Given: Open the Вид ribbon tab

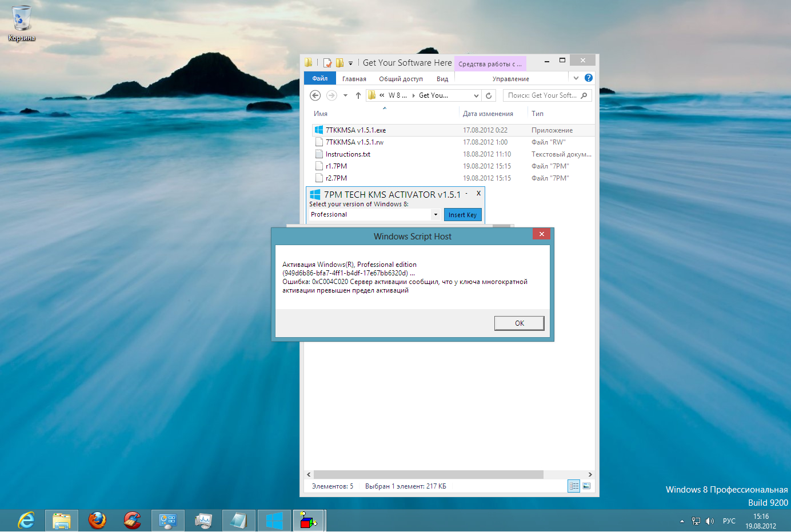Looking at the screenshot, I should 442,79.
